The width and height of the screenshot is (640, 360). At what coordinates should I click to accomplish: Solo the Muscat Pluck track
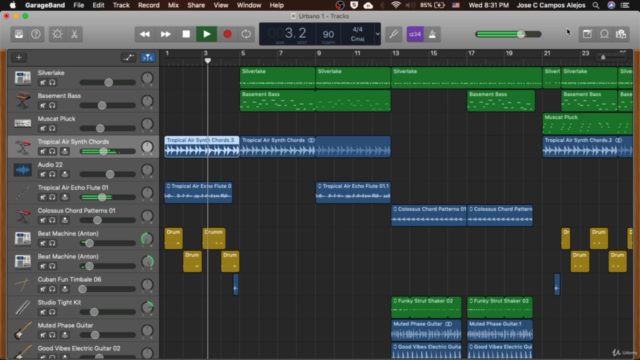(x=52, y=128)
